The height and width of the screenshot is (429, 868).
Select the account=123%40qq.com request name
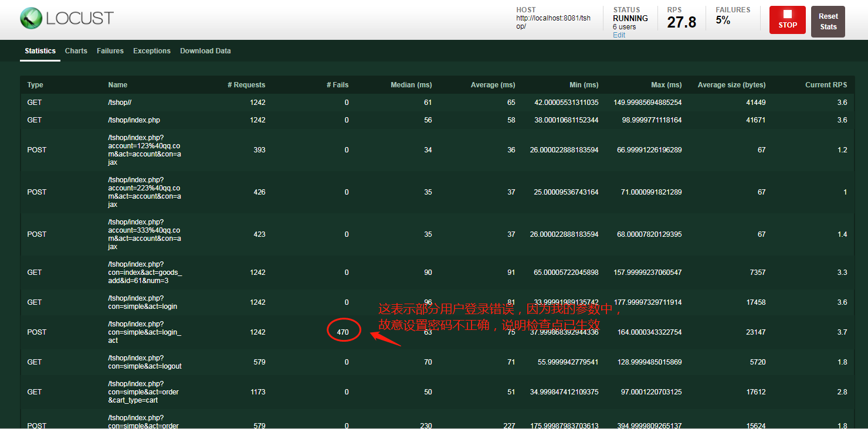coord(145,150)
